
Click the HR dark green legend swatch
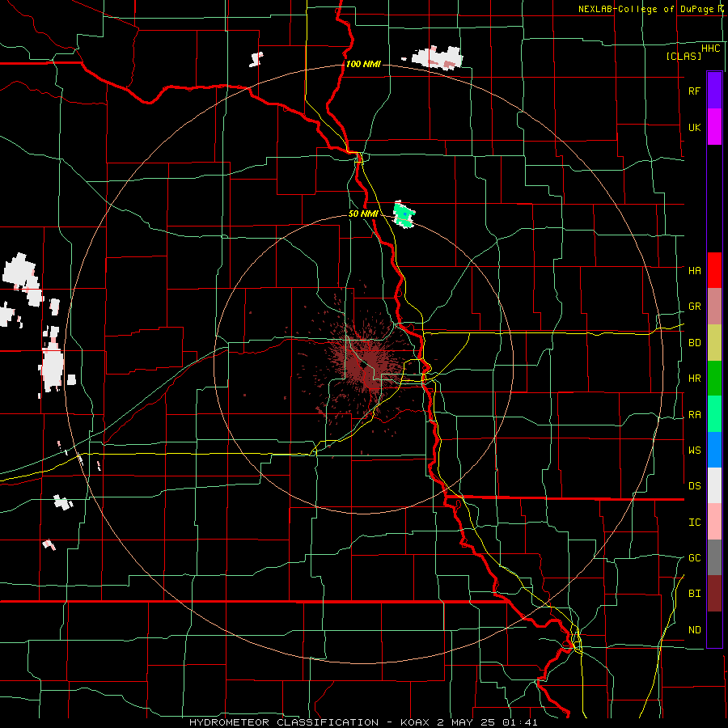point(714,379)
